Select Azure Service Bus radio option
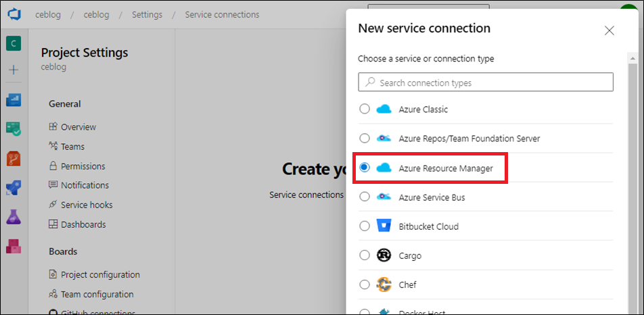Screen dimensions: 644x315 365,197
